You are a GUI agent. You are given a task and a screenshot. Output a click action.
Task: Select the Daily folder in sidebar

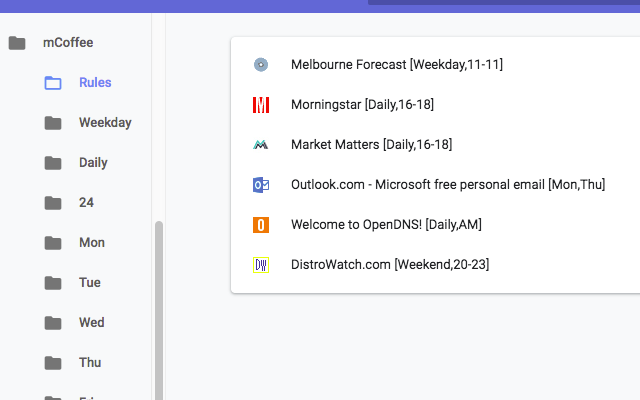point(93,163)
